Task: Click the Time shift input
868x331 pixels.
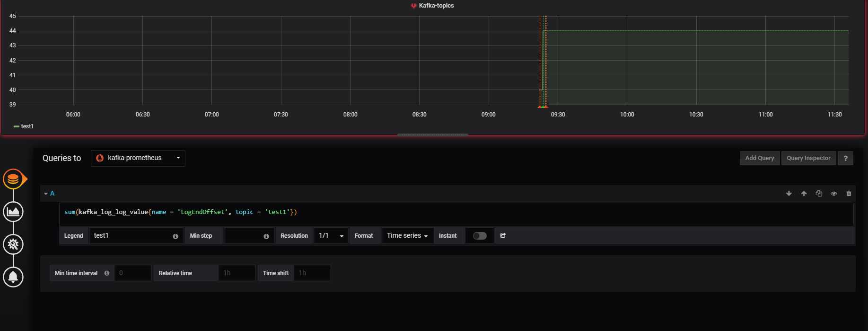Action: [312, 273]
